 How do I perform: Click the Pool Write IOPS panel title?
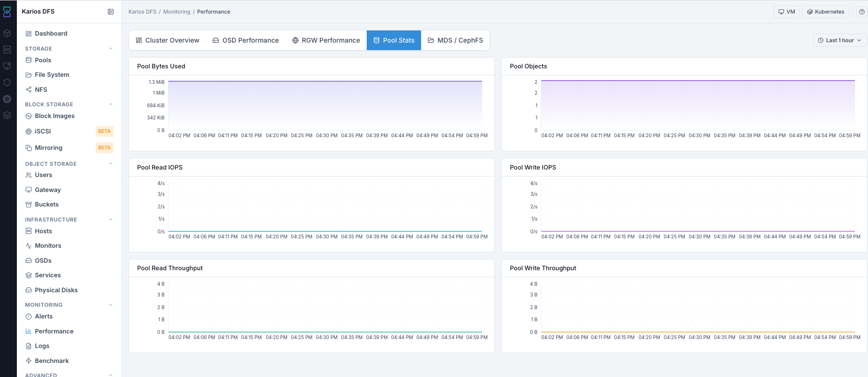533,167
